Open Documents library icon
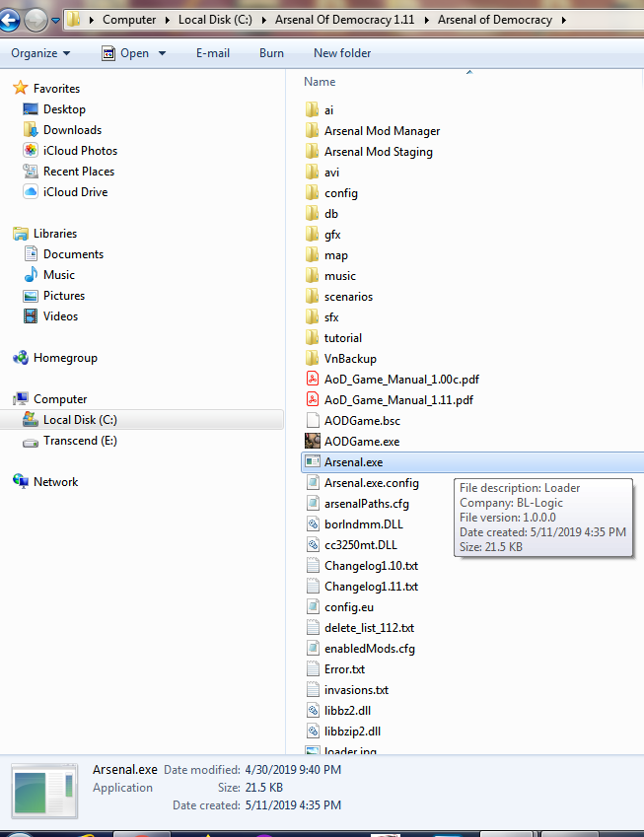 pos(31,254)
